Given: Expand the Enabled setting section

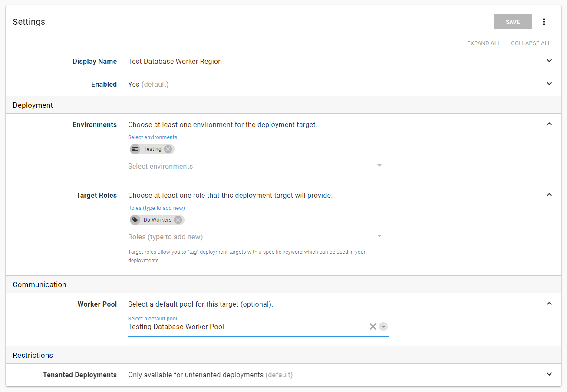Looking at the screenshot, I should pyautogui.click(x=549, y=84).
